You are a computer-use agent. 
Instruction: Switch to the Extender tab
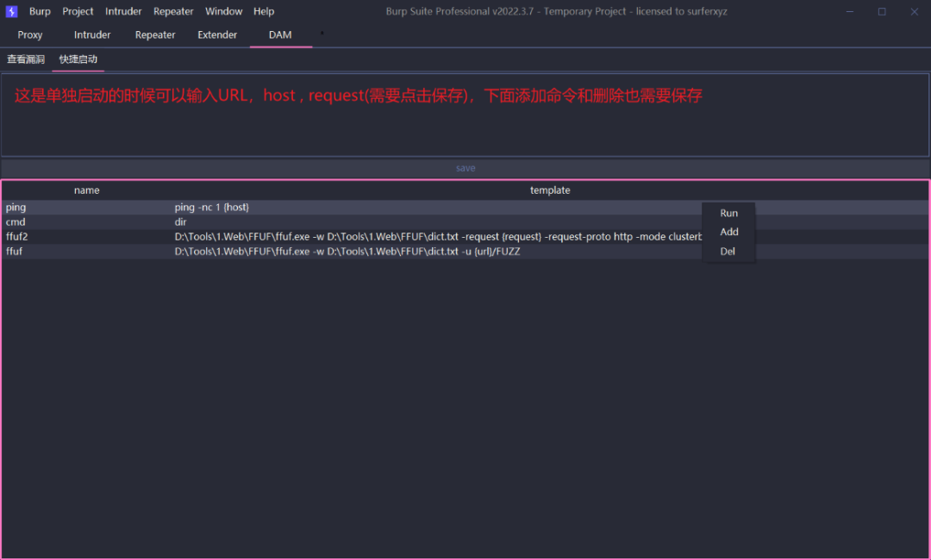(x=217, y=35)
